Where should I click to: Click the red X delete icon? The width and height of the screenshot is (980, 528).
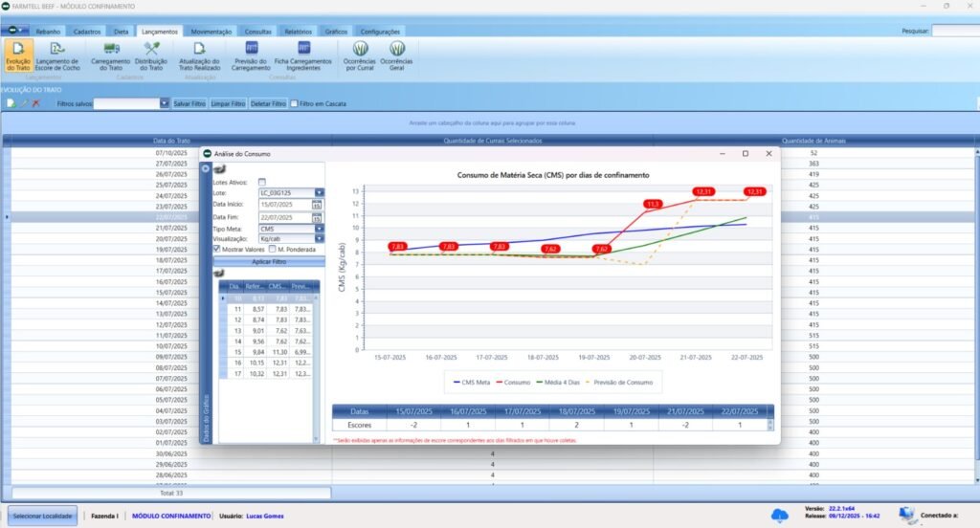pyautogui.click(x=36, y=103)
